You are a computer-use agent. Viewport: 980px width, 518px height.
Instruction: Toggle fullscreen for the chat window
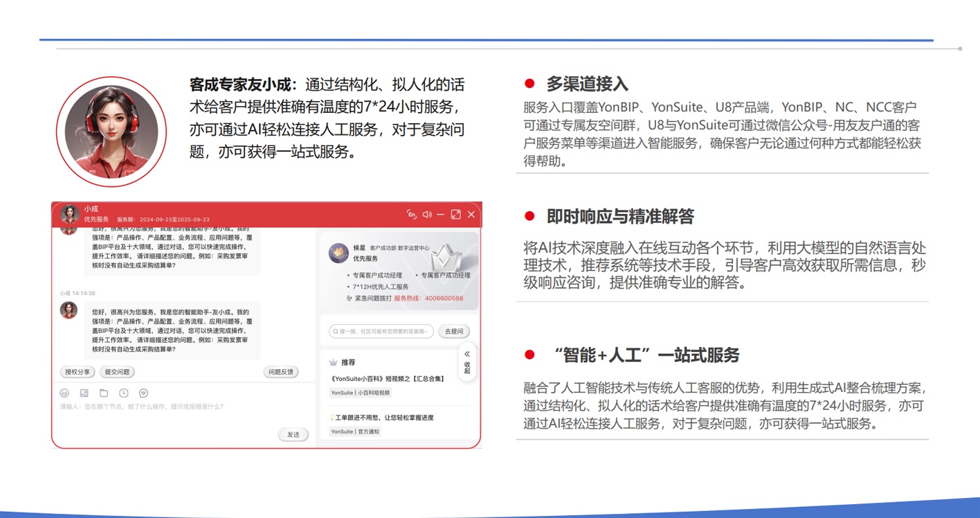tap(455, 215)
